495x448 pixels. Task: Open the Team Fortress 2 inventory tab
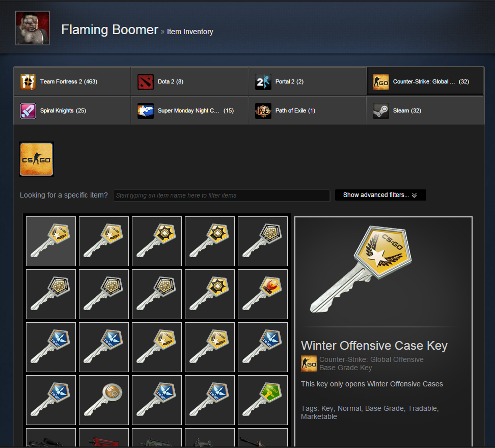(x=72, y=81)
